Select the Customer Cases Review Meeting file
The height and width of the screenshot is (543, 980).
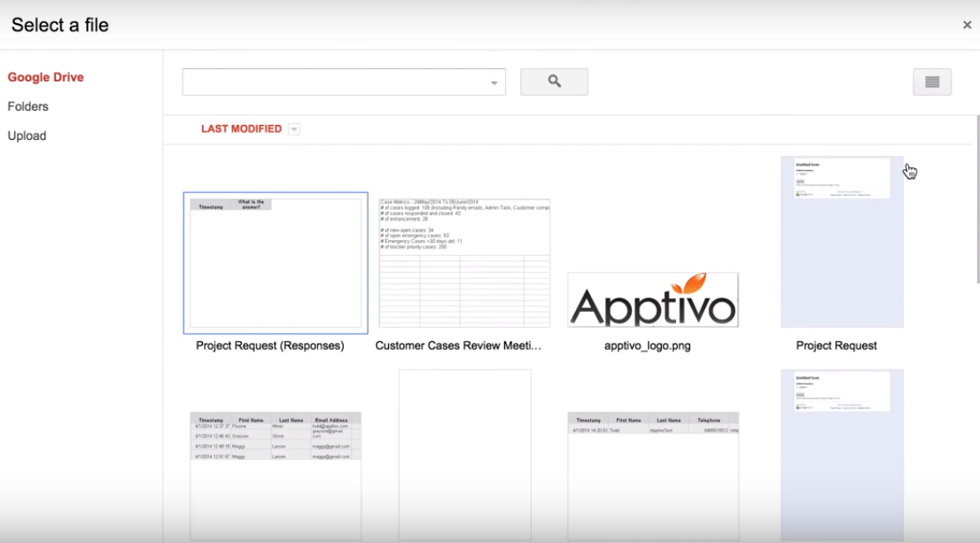[464, 260]
